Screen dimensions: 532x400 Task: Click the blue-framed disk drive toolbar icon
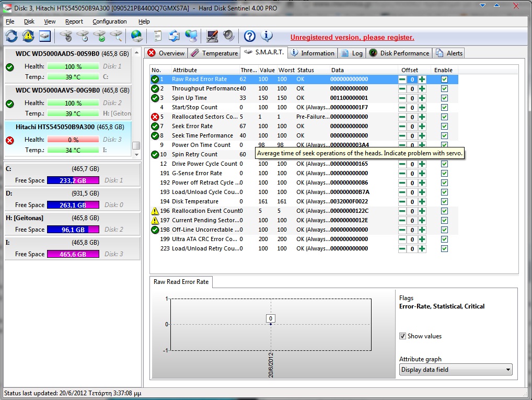coord(45,36)
